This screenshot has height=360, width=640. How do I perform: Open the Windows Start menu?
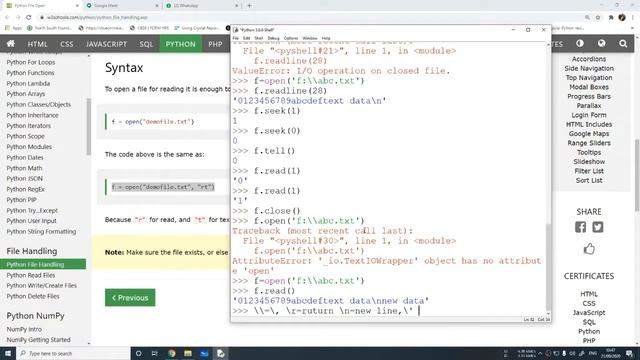click(8, 353)
